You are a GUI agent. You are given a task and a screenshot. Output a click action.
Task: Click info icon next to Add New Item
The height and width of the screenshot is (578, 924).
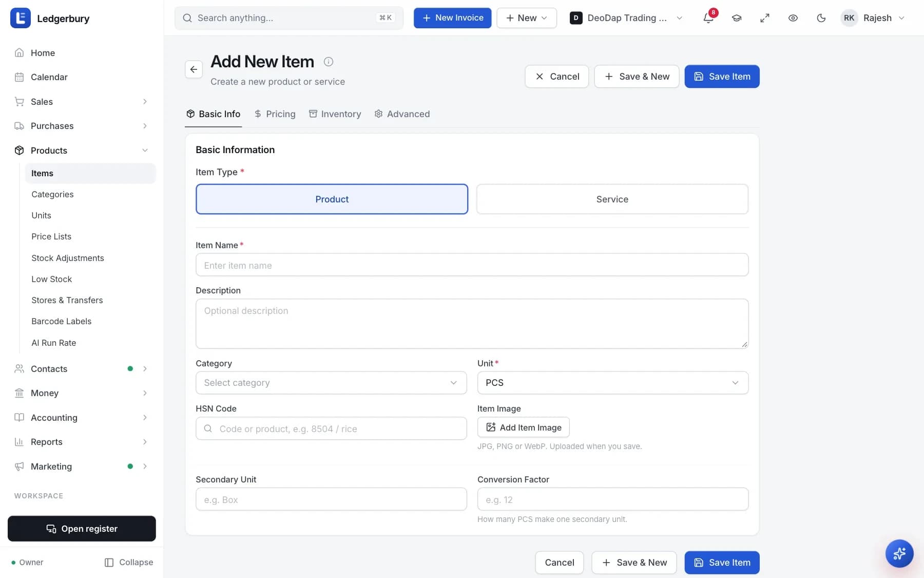click(329, 62)
